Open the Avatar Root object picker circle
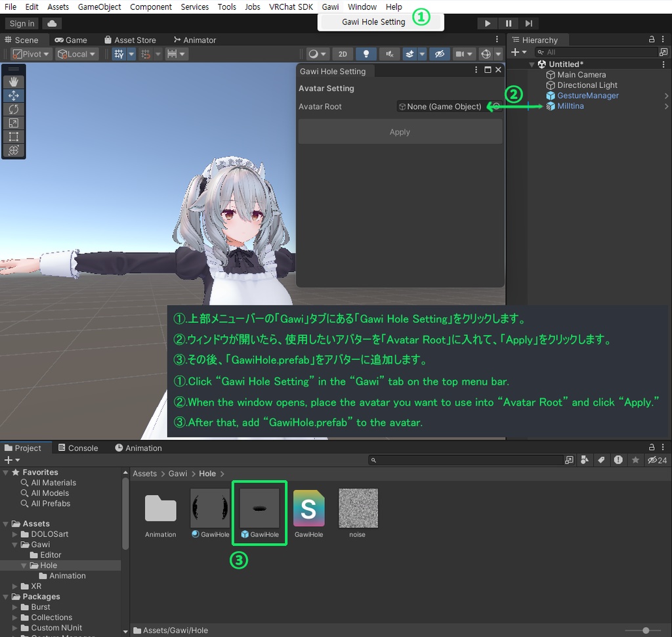This screenshot has height=637, width=672. [496, 106]
